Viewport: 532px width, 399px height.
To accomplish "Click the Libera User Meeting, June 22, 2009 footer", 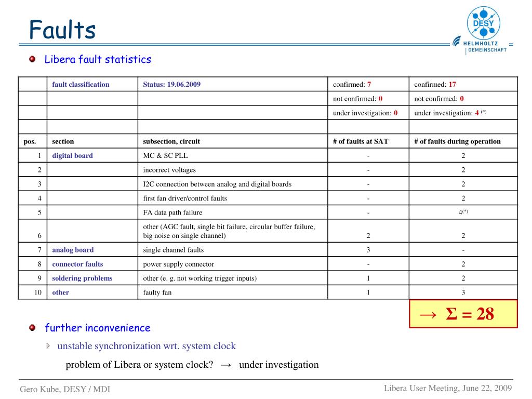I will tap(448, 388).
